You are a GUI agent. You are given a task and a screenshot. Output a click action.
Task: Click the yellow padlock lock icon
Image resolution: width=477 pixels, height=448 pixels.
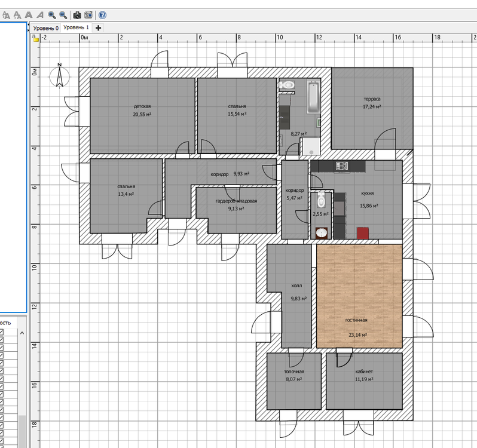pos(36,38)
